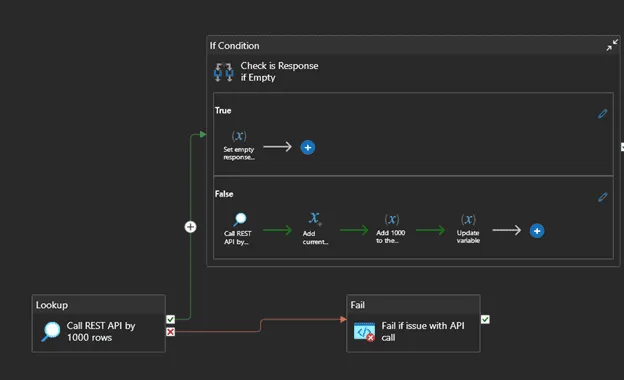Click the False branch label
This screenshot has width=624, height=380.
pyautogui.click(x=224, y=194)
